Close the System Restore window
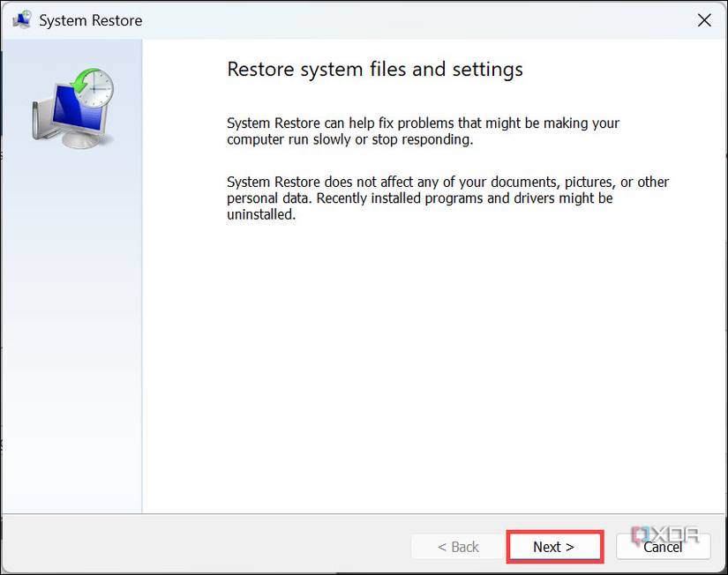This screenshot has height=575, width=728. coord(703,19)
